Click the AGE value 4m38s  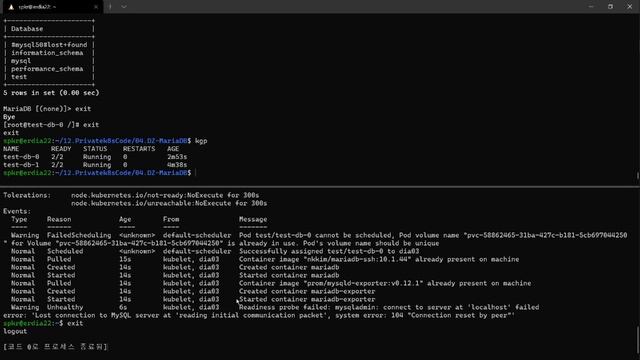[x=177, y=165]
